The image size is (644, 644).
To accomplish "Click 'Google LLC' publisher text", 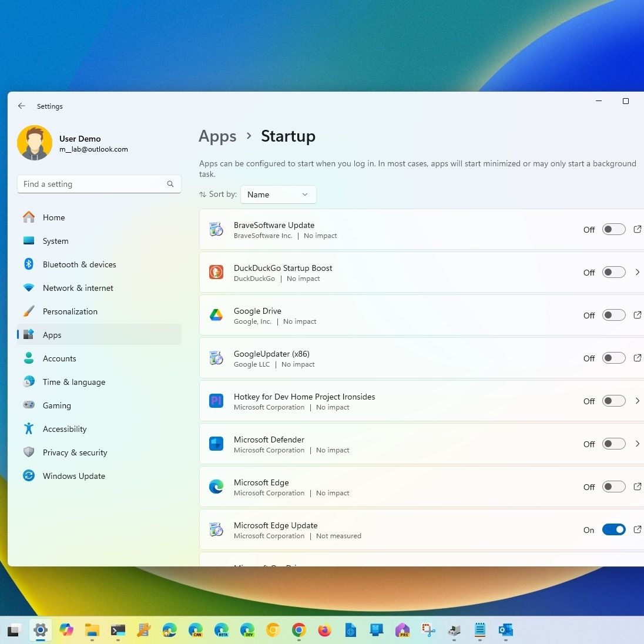I will point(251,364).
